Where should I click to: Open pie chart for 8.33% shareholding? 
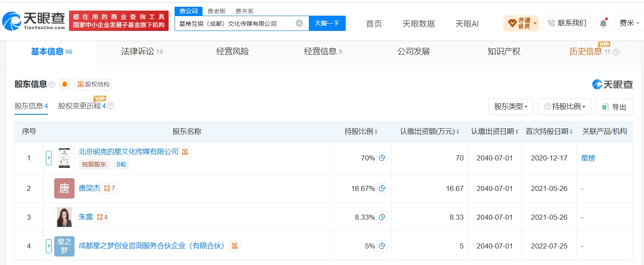coord(382,217)
